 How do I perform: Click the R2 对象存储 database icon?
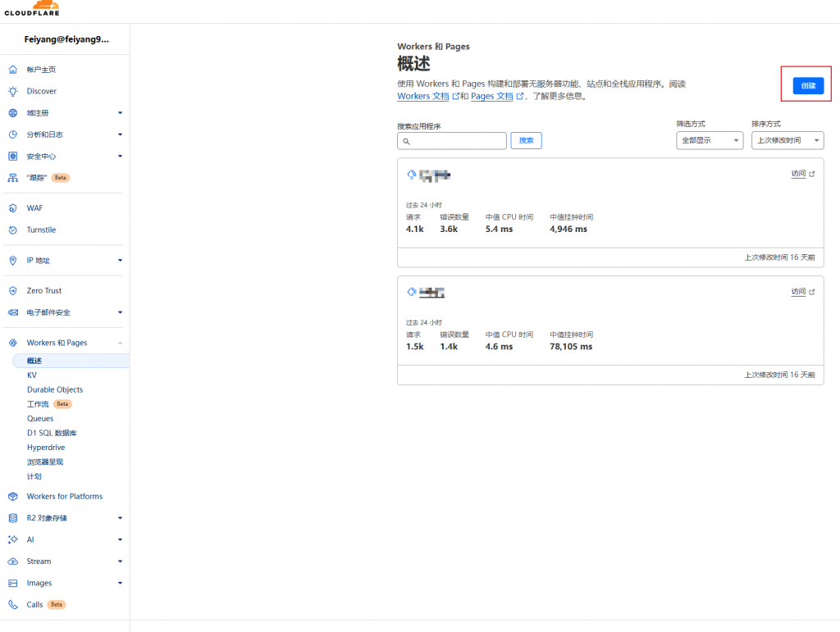point(13,518)
